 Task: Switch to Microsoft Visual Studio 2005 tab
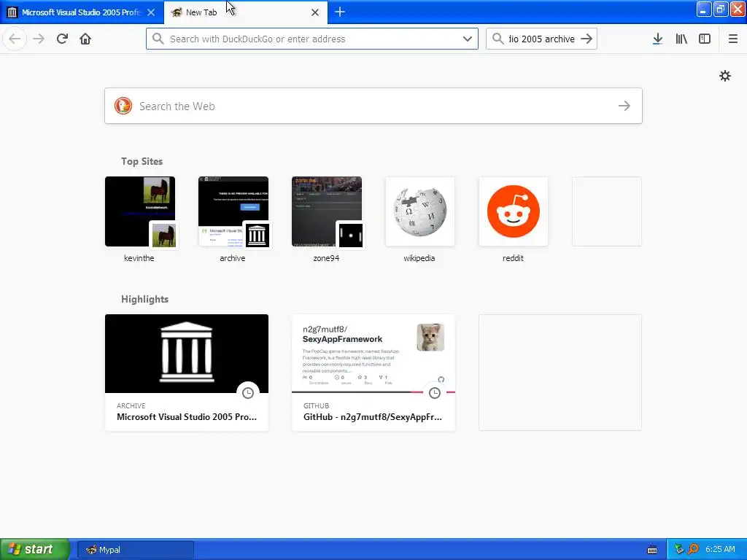[81, 12]
